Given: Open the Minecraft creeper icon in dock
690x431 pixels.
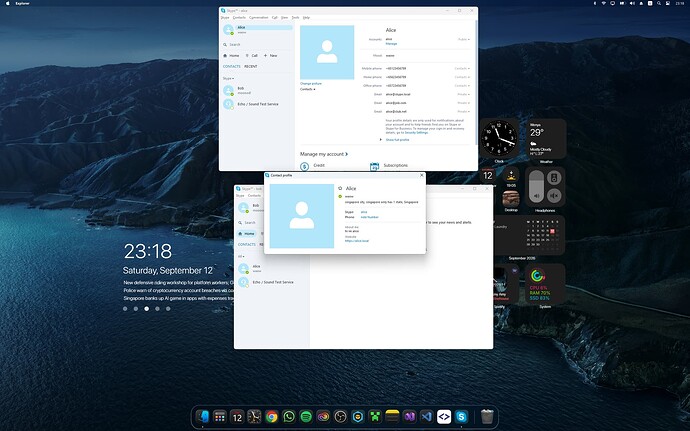Looking at the screenshot, I should click(x=375, y=416).
